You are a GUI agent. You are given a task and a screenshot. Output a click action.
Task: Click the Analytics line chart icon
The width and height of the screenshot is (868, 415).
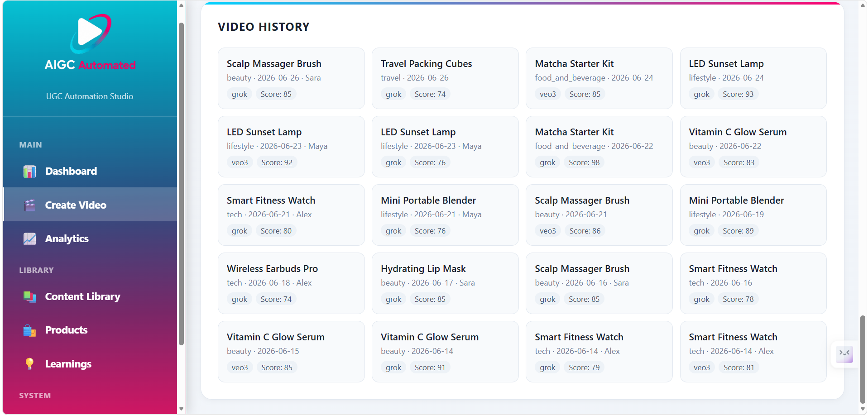pyautogui.click(x=29, y=239)
